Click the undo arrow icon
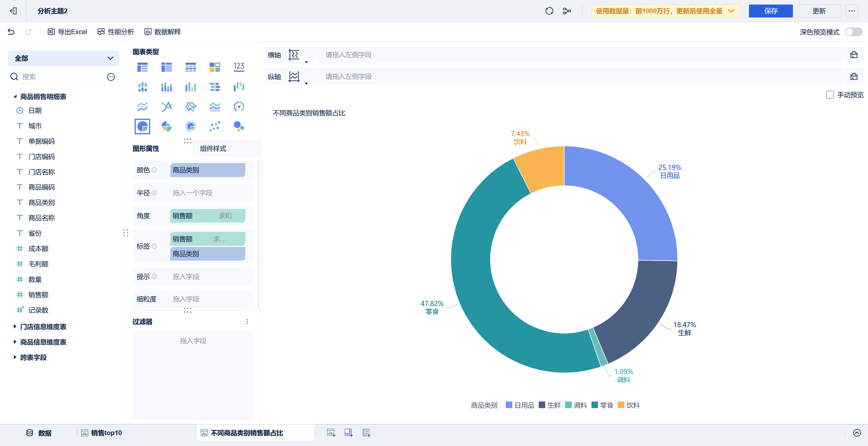This screenshot has height=446, width=868. [x=11, y=32]
